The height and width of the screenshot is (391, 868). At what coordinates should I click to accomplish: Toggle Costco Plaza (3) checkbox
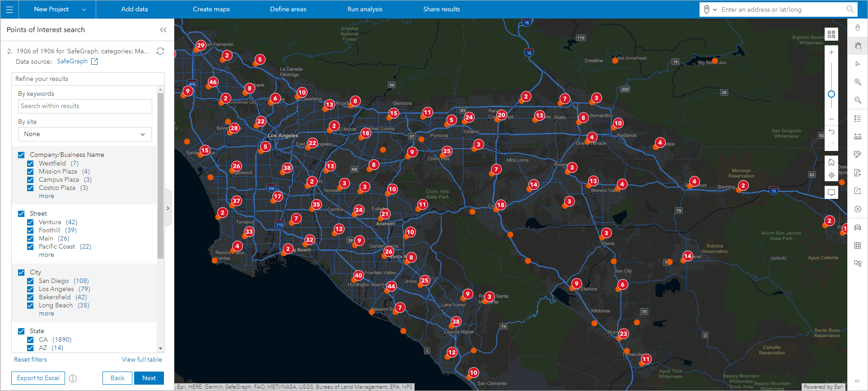(30, 188)
